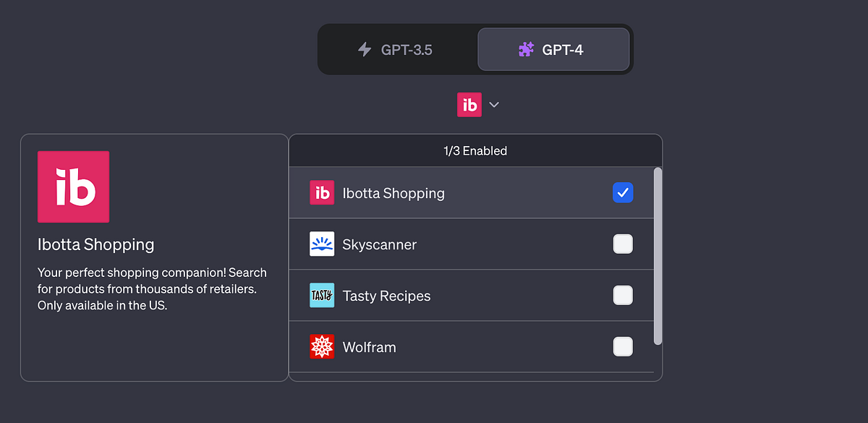The image size is (868, 423).
Task: Switch to the GPT-3.5 model tab
Action: [398, 49]
